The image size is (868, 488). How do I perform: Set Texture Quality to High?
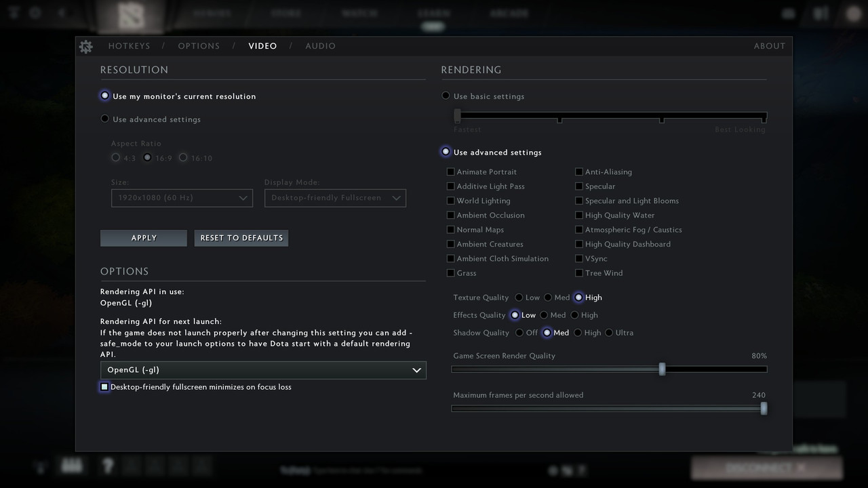589,298
